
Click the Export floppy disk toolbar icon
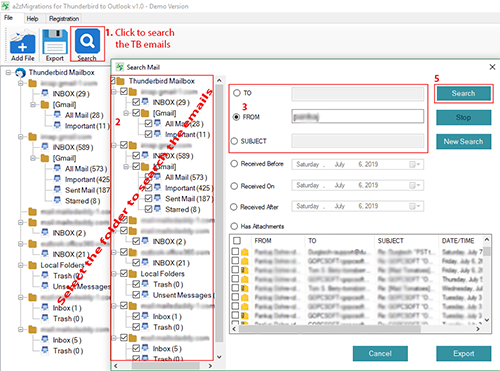[x=55, y=42]
